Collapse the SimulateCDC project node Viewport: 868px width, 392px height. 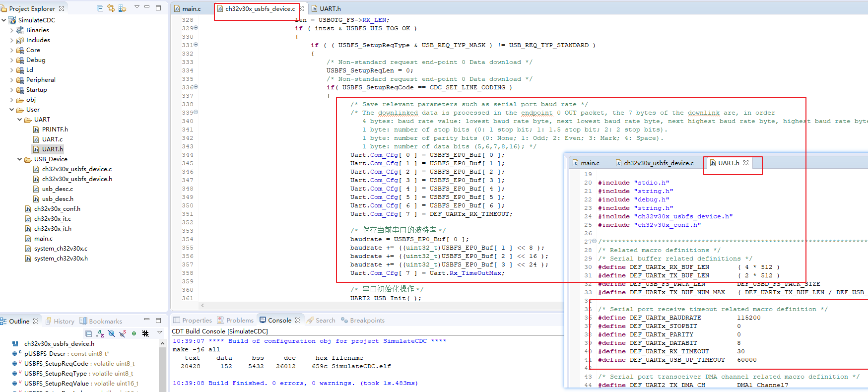point(4,20)
